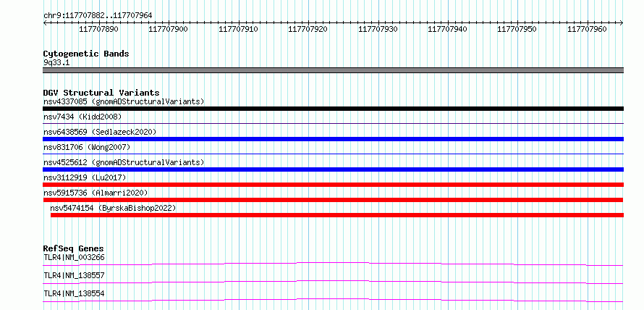Click the red nsv3112919 variant bar

pyautogui.click(x=333, y=185)
